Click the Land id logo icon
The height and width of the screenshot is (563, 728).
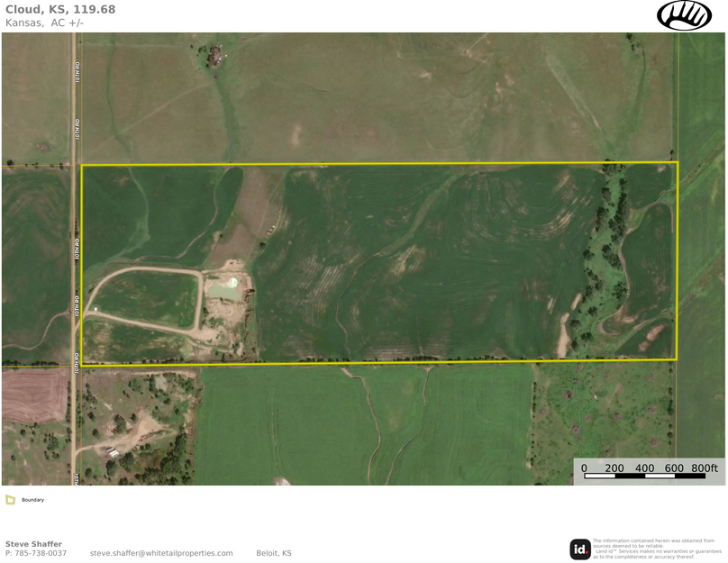pos(580,549)
